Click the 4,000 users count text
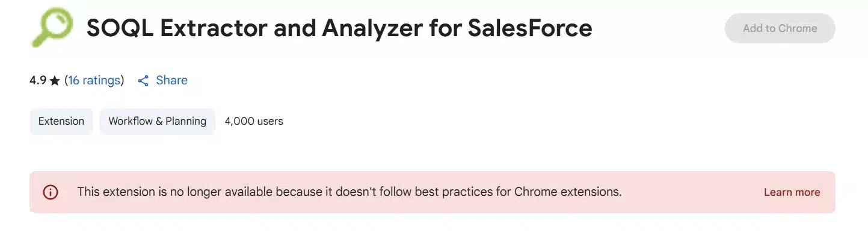Screen dimensions: 868x238 pyautogui.click(x=254, y=121)
